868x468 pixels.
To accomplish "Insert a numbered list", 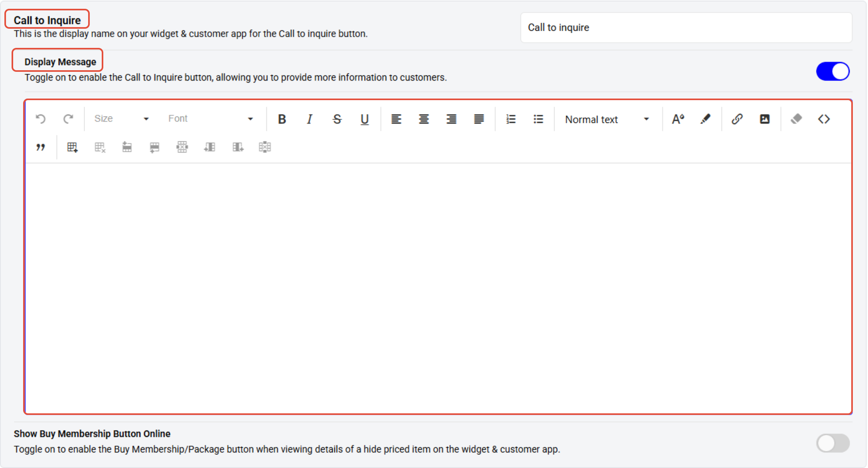I will (x=511, y=119).
